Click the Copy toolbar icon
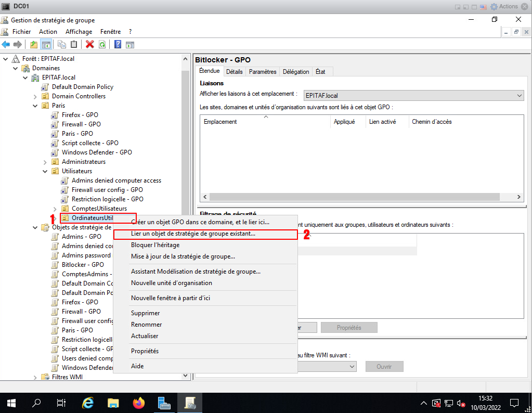This screenshot has width=532, height=413. pyautogui.click(x=62, y=45)
